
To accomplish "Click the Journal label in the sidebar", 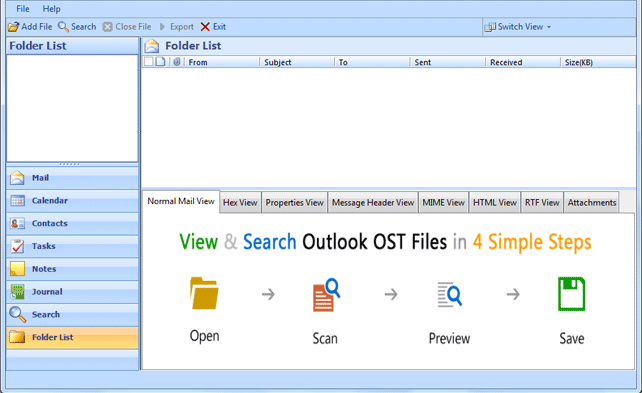I will click(47, 291).
